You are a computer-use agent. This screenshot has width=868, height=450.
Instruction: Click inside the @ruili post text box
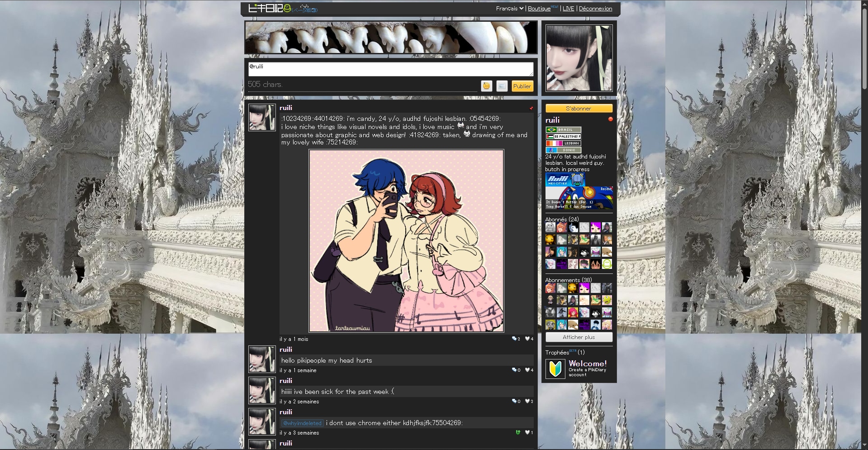[x=390, y=69]
